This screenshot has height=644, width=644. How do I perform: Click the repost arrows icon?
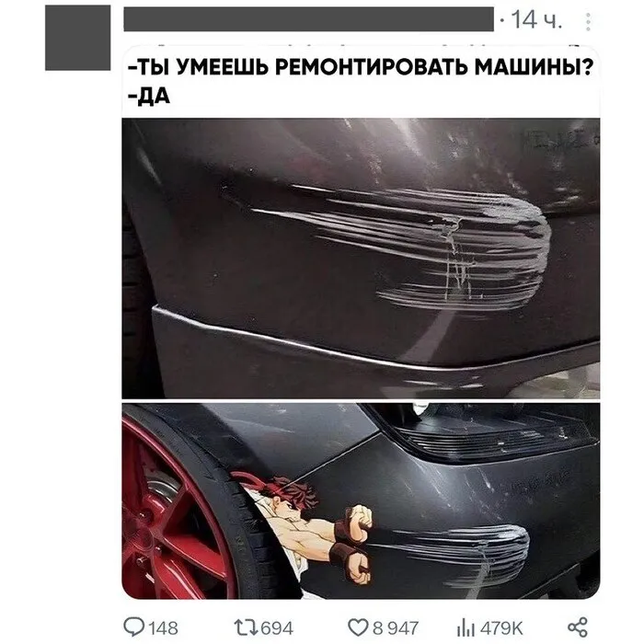246,627
